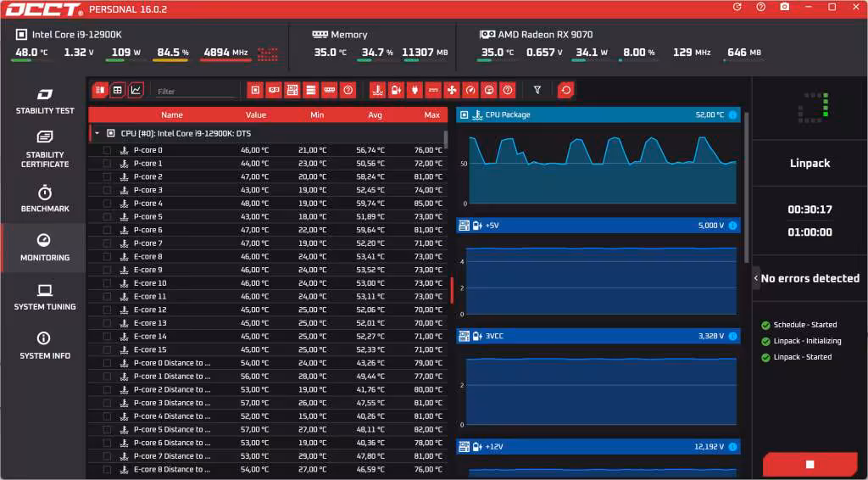Image resolution: width=868 pixels, height=480 pixels.
Task: Check the P-core 5 Distance checkbox
Action: pyautogui.click(x=107, y=429)
